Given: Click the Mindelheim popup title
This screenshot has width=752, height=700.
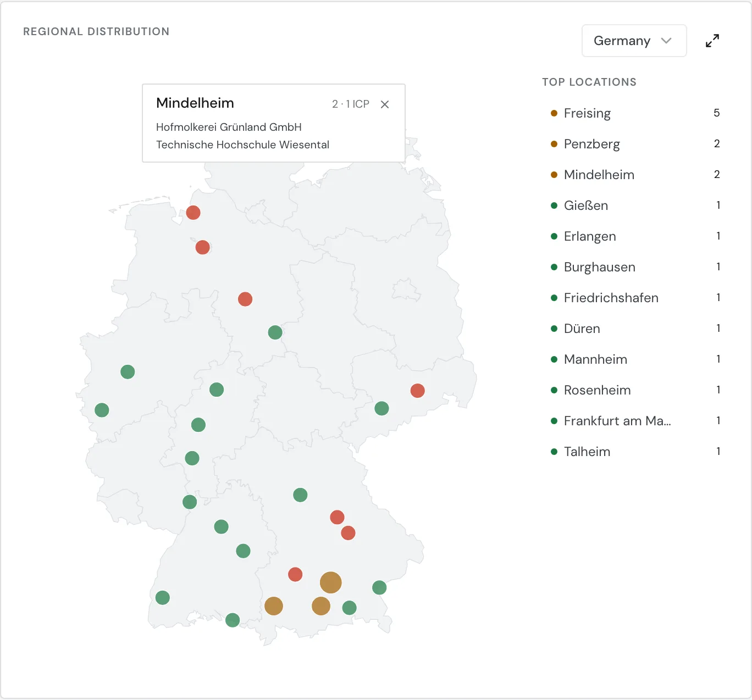Looking at the screenshot, I should coord(195,103).
